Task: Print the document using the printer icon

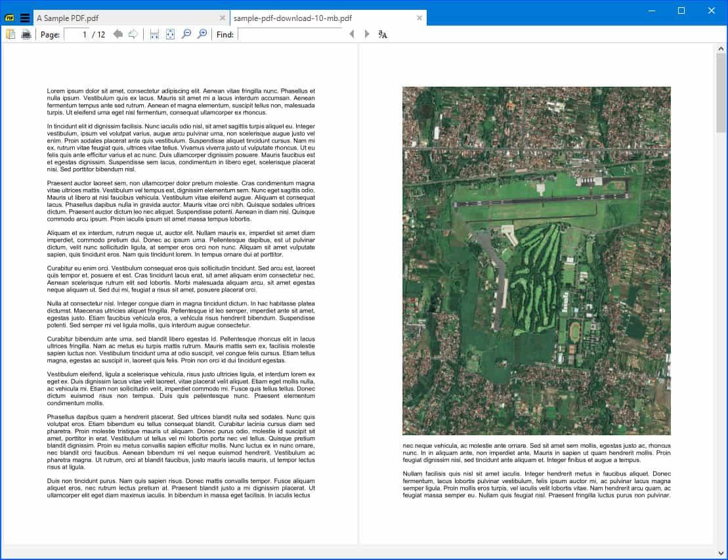Action: 26,34
